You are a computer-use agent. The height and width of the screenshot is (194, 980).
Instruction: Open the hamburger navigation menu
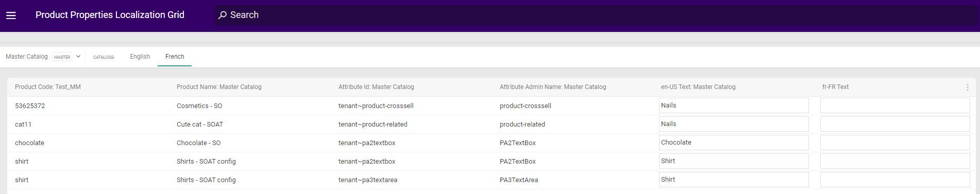[x=11, y=15]
